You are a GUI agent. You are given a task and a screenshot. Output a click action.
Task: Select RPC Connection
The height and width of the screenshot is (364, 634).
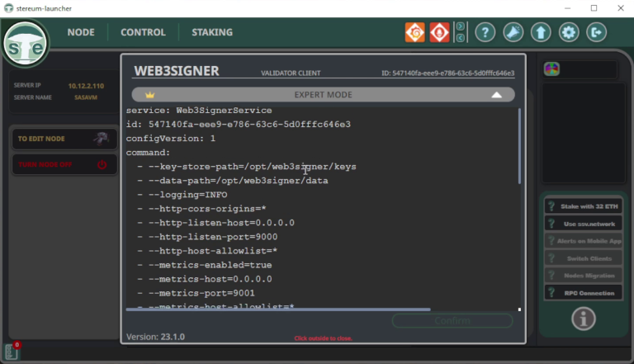583,293
